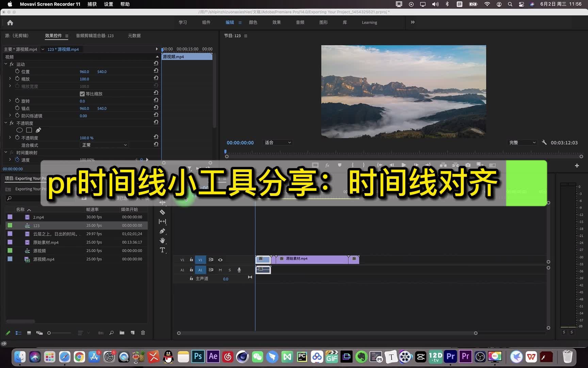
Task: Enable the mute button M on track A1
Action: [x=220, y=270]
